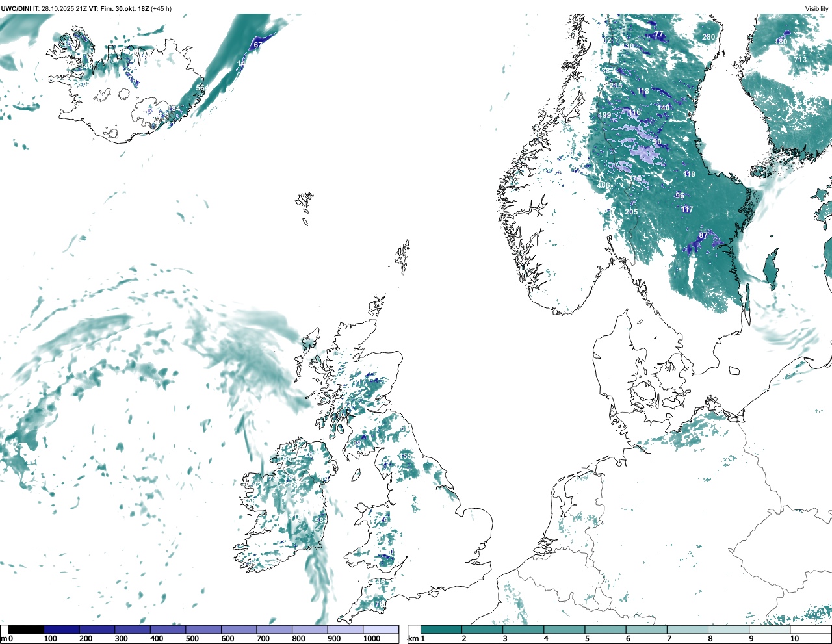This screenshot has width=832, height=644.
Task: Click the 5–6 km teal legend swatch
Action: (606, 629)
